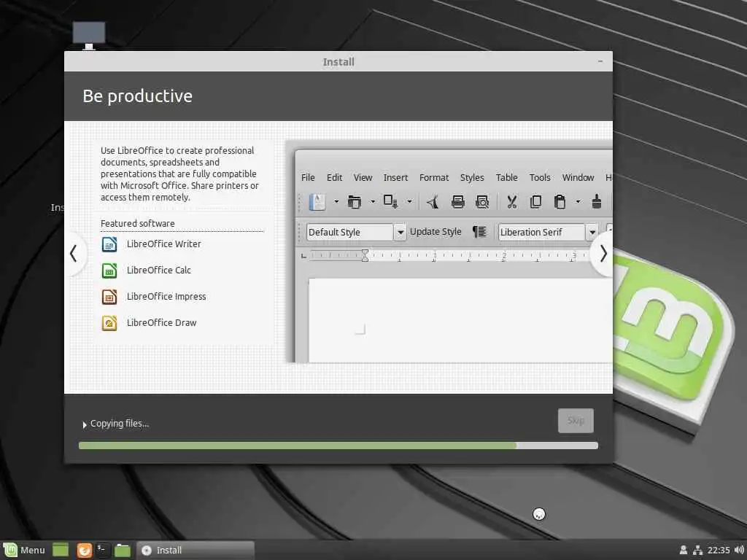Click the Save icon in the preview toolbar
The width and height of the screenshot is (747, 560).
(391, 202)
